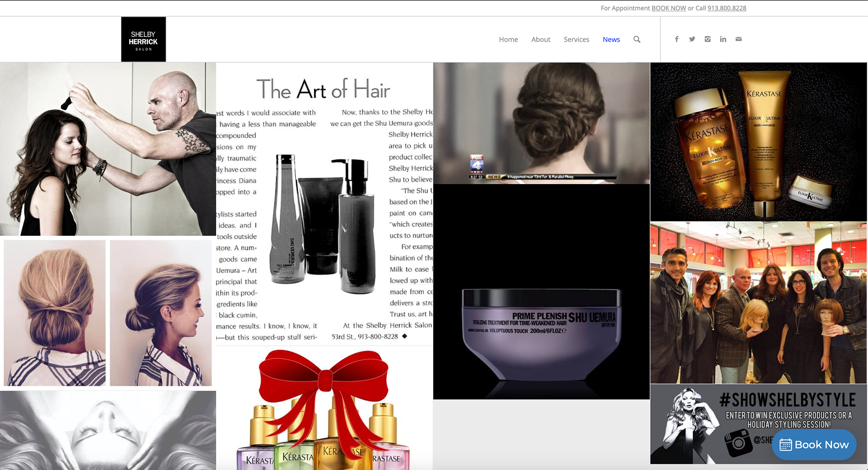Open the #SHOWSHELBYSTYLE contest banner
Screen dimensions: 868x470
coord(759,424)
